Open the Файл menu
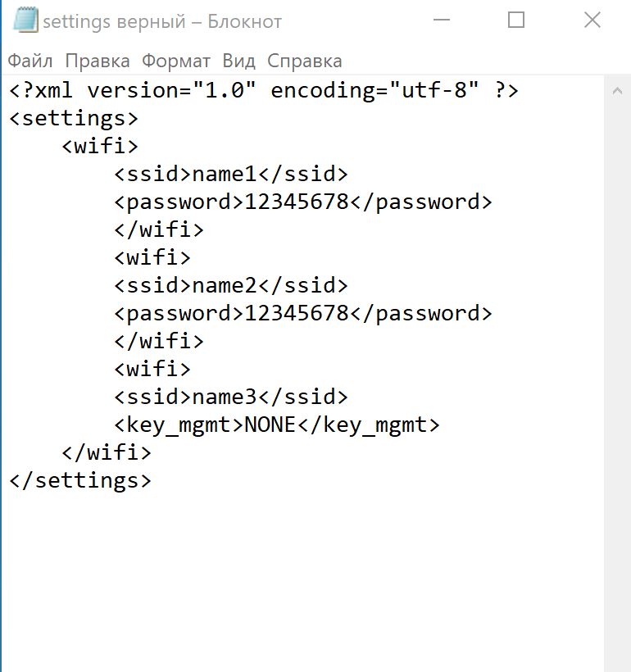Screen dimensions: 631x672 tap(30, 61)
